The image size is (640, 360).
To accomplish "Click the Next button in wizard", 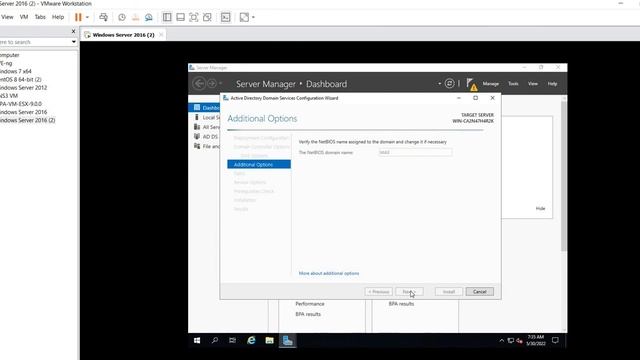I will (x=409, y=292).
